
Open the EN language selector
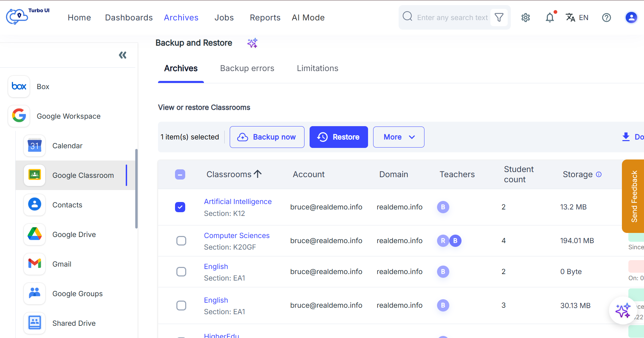[577, 18]
